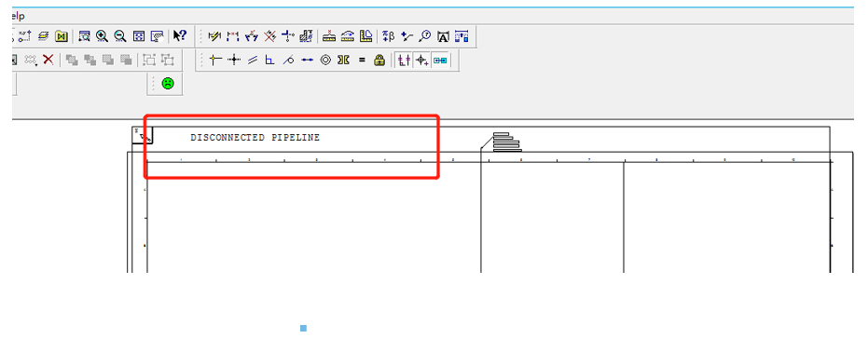This screenshot has width=868, height=352.
Task: Select the Zoom Area tool icon
Action: 84,36
